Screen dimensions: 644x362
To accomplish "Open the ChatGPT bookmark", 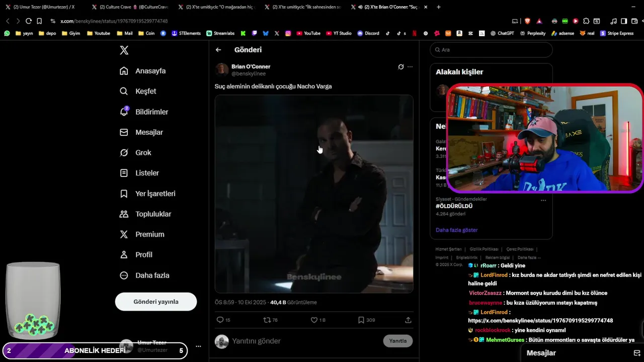I will (x=502, y=33).
